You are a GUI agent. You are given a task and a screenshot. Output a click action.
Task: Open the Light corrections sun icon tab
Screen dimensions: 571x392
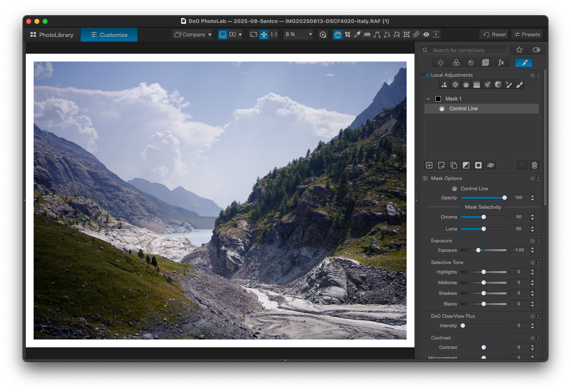(x=440, y=63)
